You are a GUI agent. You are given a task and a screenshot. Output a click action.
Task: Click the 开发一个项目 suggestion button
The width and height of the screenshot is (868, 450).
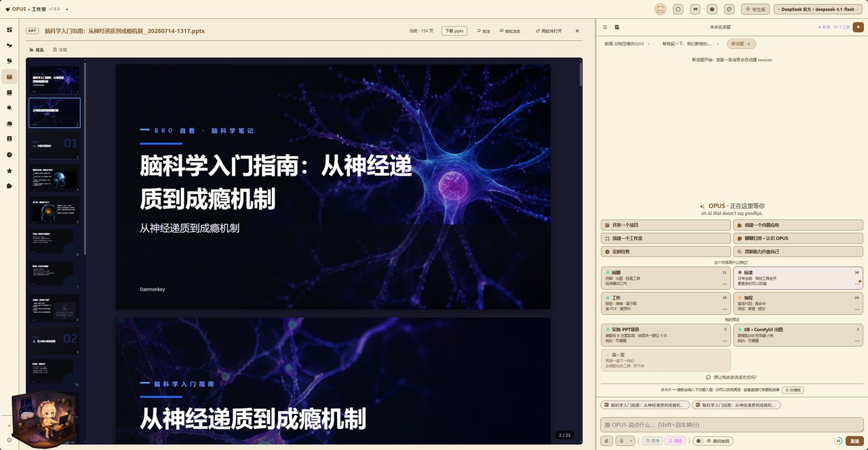(x=666, y=225)
